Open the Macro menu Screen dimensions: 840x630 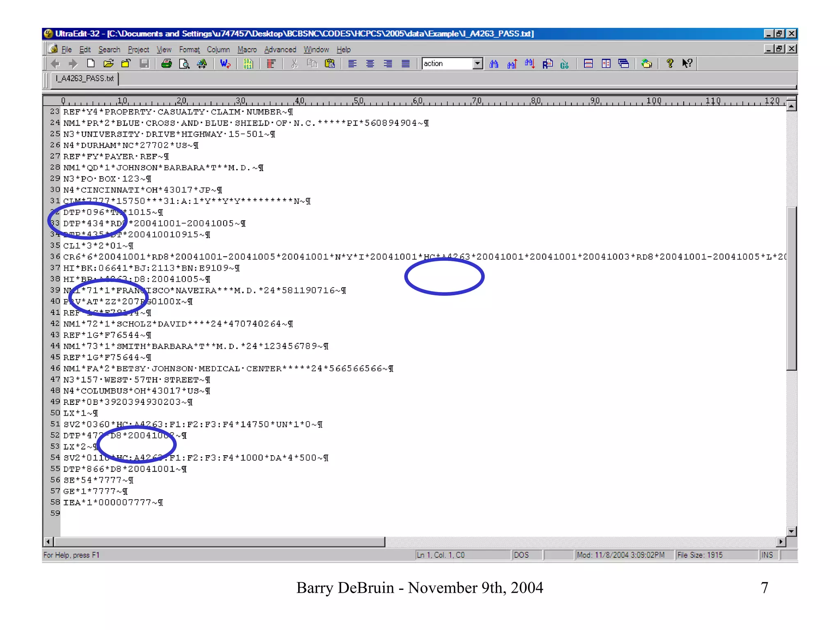(247, 50)
